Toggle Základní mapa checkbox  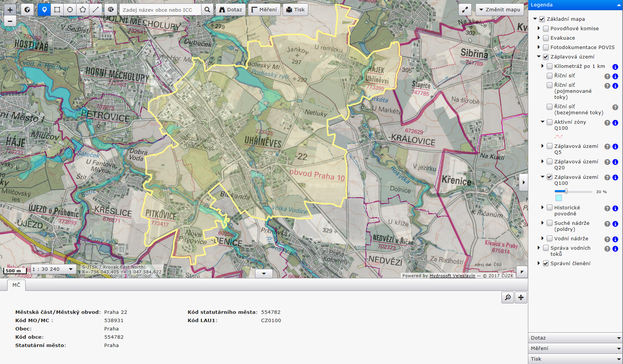[x=542, y=19]
